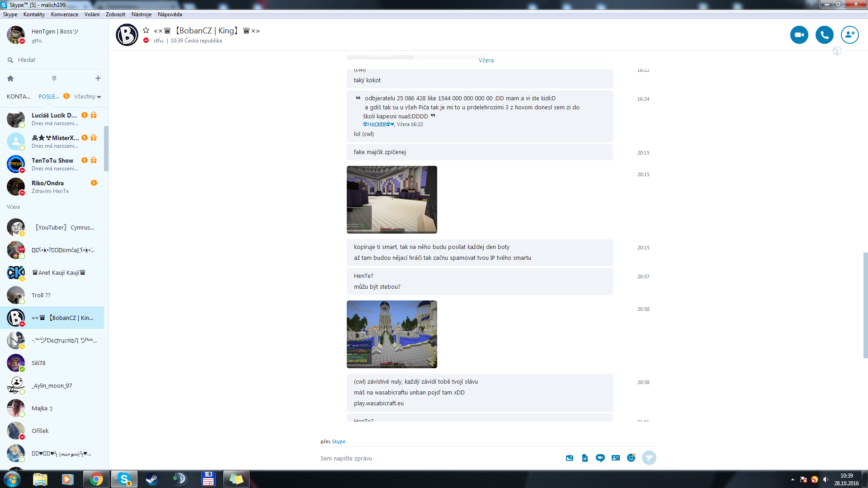This screenshot has height=488, width=868.
Task: Open the Nápověda menu
Action: (x=170, y=14)
